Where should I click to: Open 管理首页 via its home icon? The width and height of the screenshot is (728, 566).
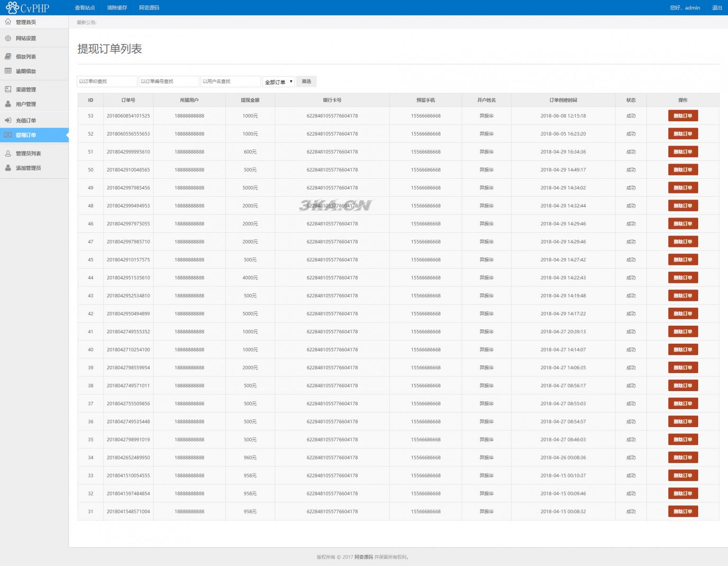coord(8,22)
